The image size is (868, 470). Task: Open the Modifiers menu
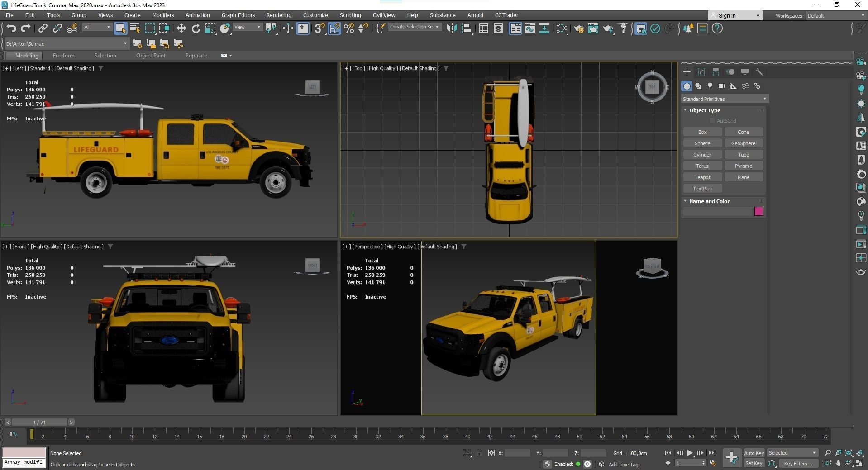[163, 15]
